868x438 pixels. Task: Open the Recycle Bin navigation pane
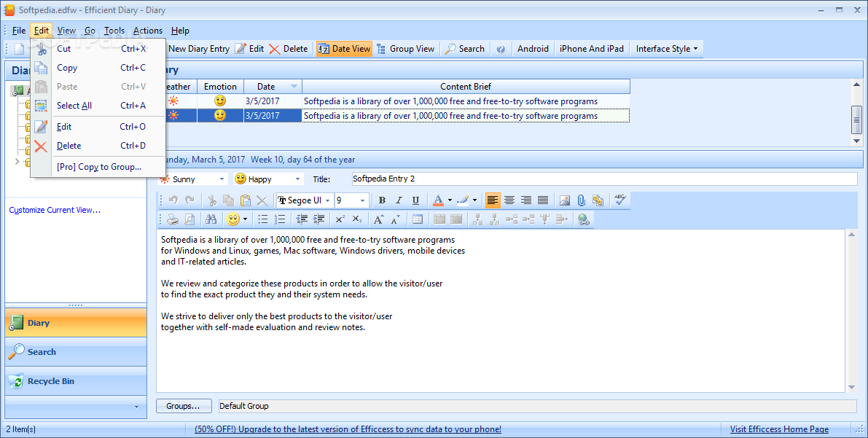[x=76, y=381]
